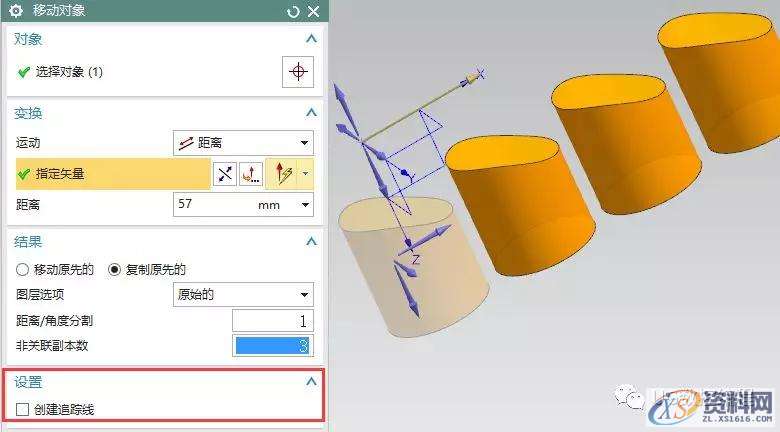The image size is (780, 432).
Task: Reset the Move Object dialog
Action: [x=293, y=12]
